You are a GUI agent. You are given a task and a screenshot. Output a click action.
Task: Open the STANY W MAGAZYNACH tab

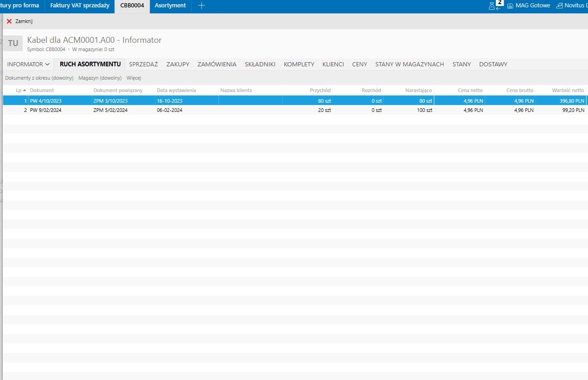(409, 64)
